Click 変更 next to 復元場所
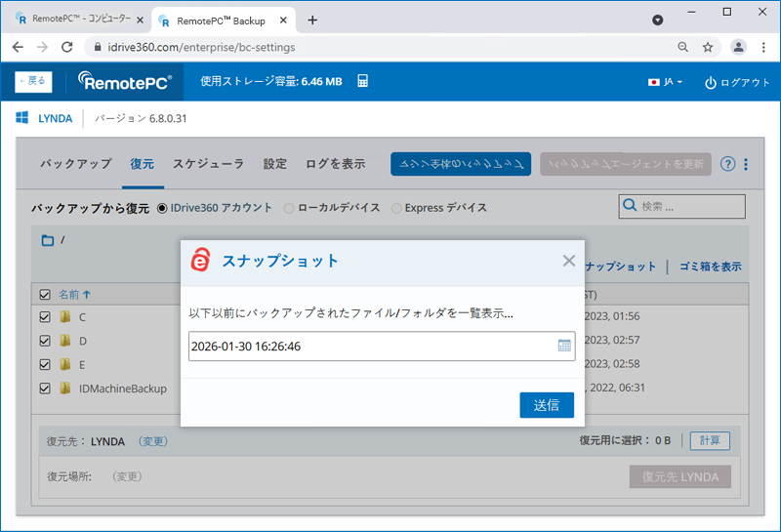The image size is (781, 532). pos(127,476)
